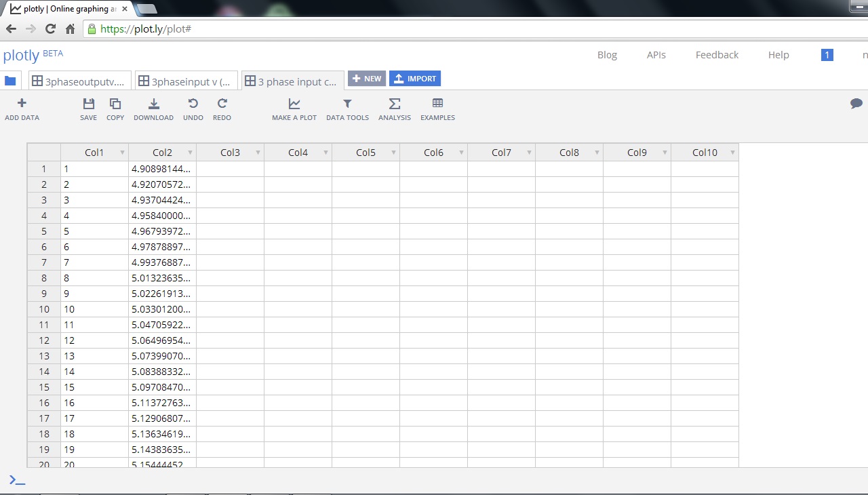Open the APIs link
This screenshot has height=495, width=868.
pos(656,55)
